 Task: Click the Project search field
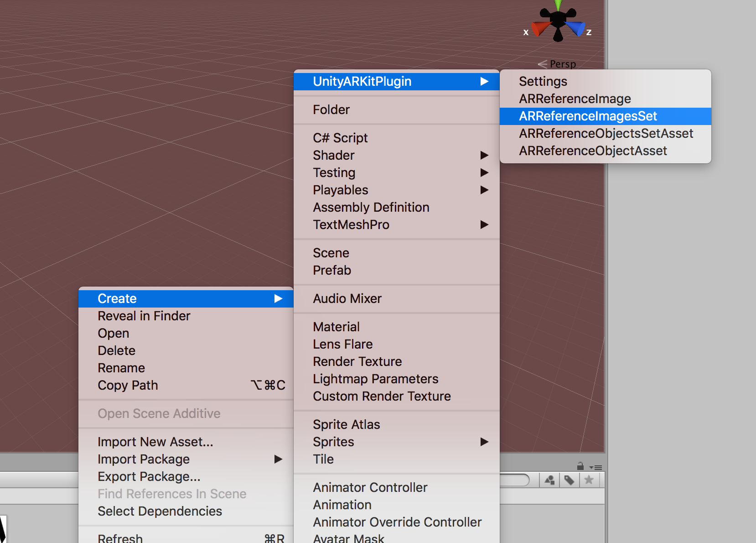point(514,480)
